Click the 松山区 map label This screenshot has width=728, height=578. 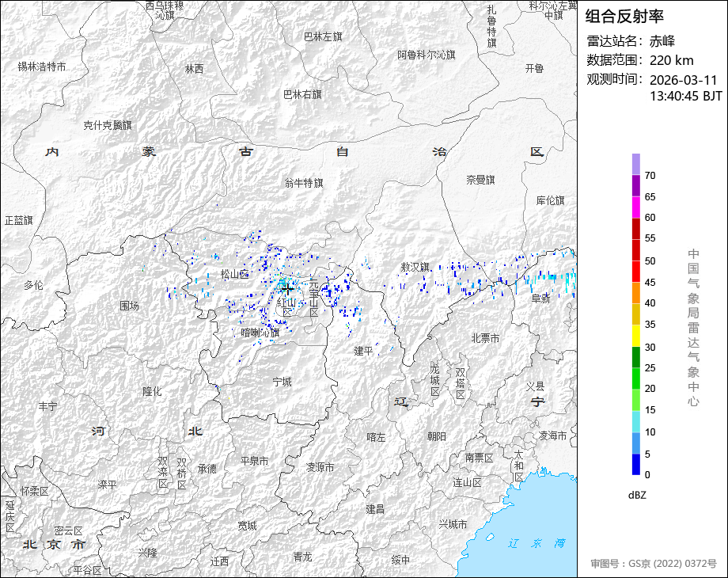click(x=234, y=275)
